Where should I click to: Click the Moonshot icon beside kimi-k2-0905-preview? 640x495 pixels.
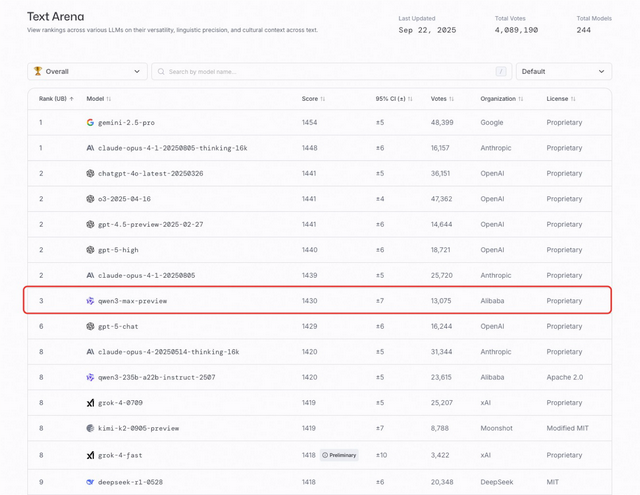(x=90, y=428)
